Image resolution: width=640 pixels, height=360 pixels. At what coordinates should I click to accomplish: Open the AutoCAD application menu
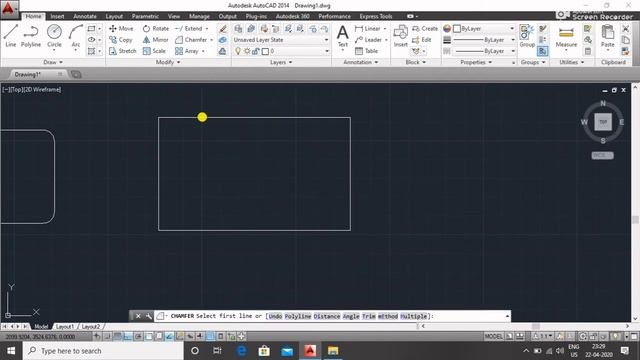pyautogui.click(x=9, y=9)
